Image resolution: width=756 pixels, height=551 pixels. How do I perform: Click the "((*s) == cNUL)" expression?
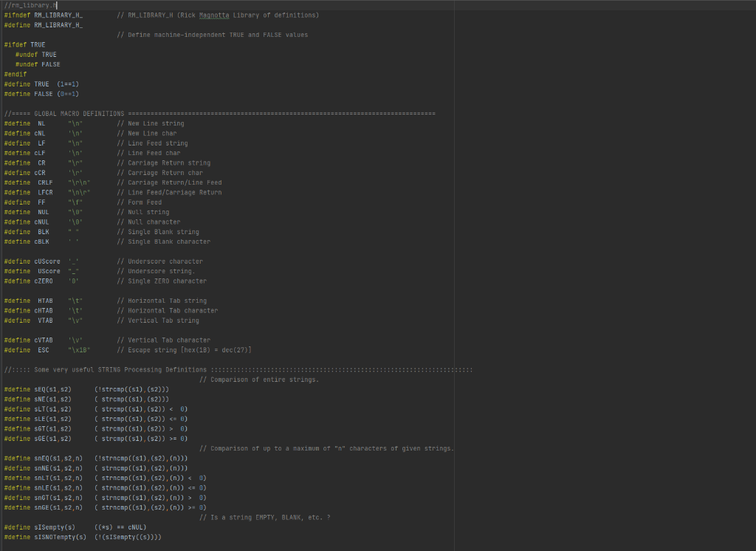tap(120, 527)
